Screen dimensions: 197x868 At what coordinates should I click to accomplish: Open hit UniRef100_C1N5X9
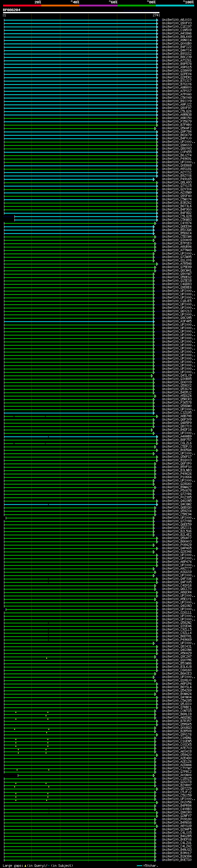177,30
